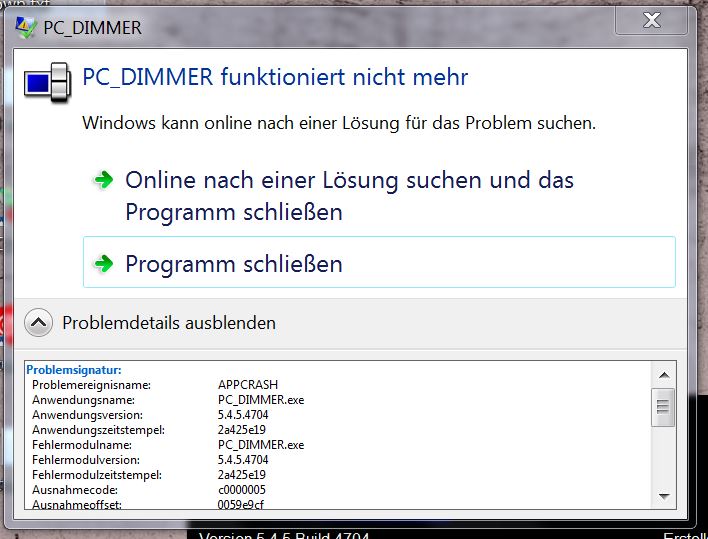The image size is (708, 539).
Task: Close the PC_DIMMER error dialog
Action: click(x=651, y=20)
